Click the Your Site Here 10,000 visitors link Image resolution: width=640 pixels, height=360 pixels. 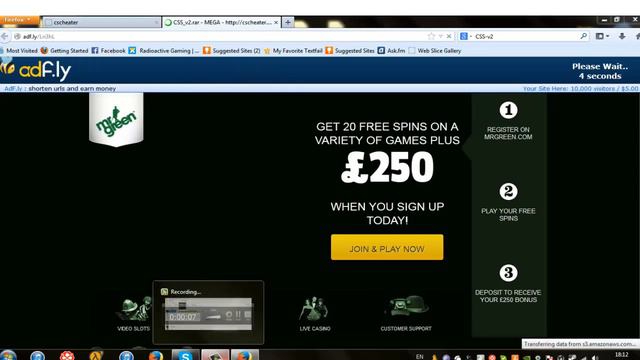[x=580, y=89]
